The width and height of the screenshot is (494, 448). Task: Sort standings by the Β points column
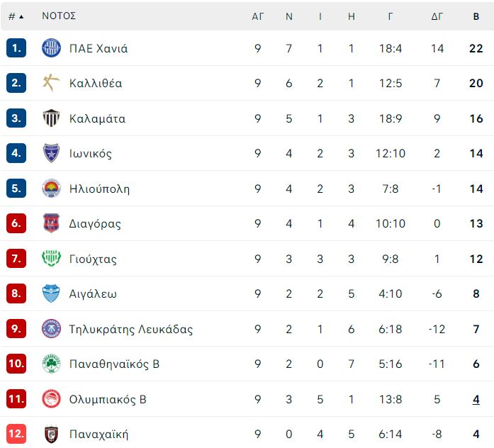(x=476, y=16)
